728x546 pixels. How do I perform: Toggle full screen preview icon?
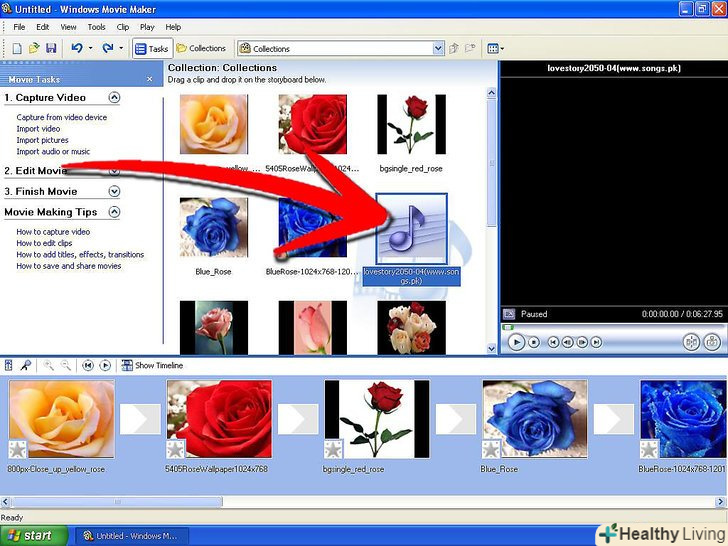(509, 314)
